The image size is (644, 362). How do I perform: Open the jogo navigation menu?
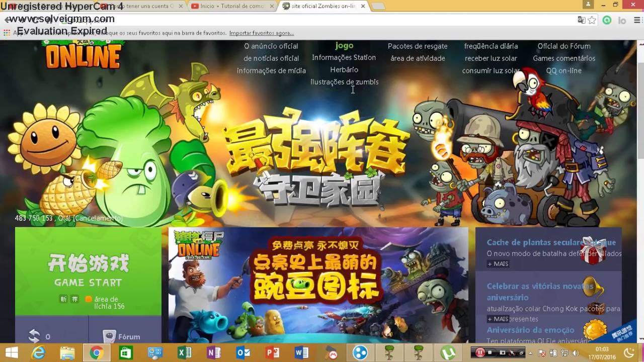[344, 46]
